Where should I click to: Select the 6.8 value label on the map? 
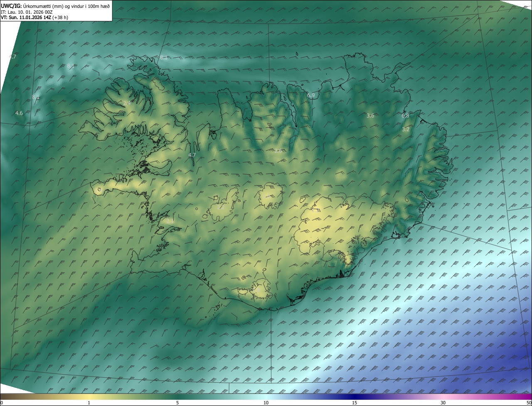[405, 116]
